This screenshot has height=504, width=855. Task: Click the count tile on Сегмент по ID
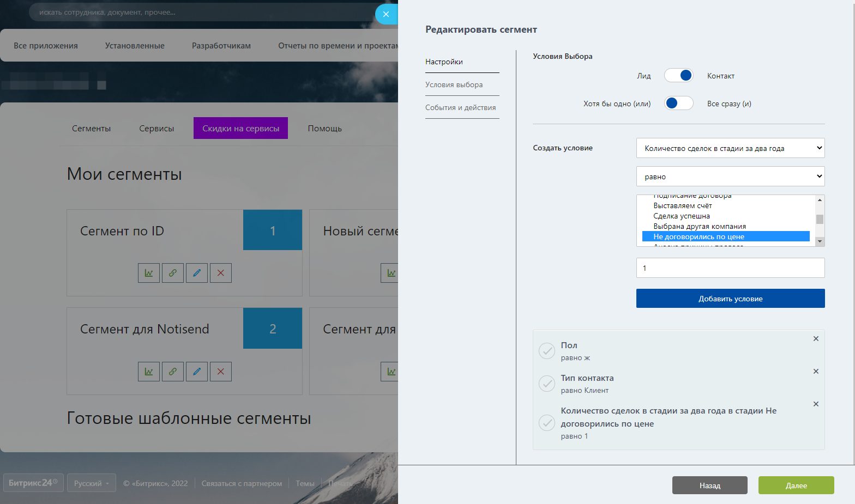tap(273, 230)
